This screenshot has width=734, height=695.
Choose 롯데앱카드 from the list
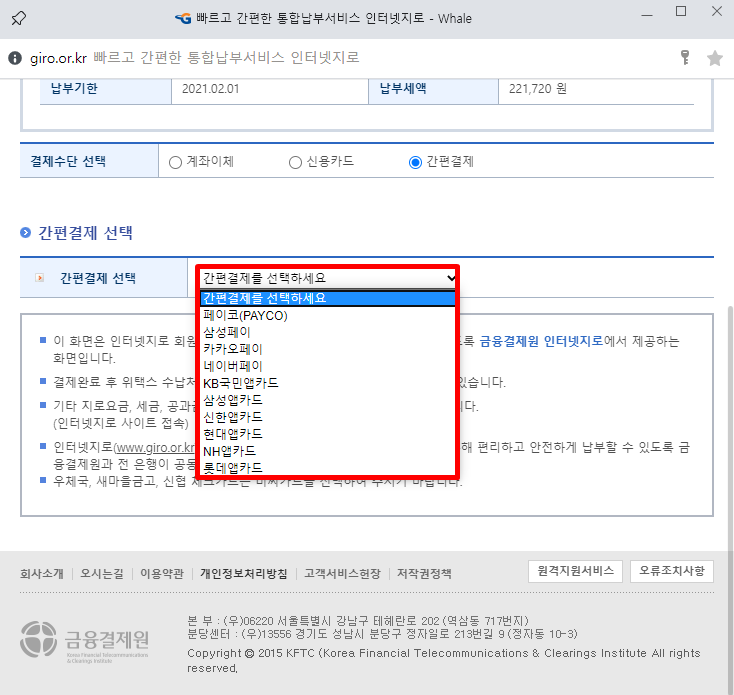click(x=328, y=468)
